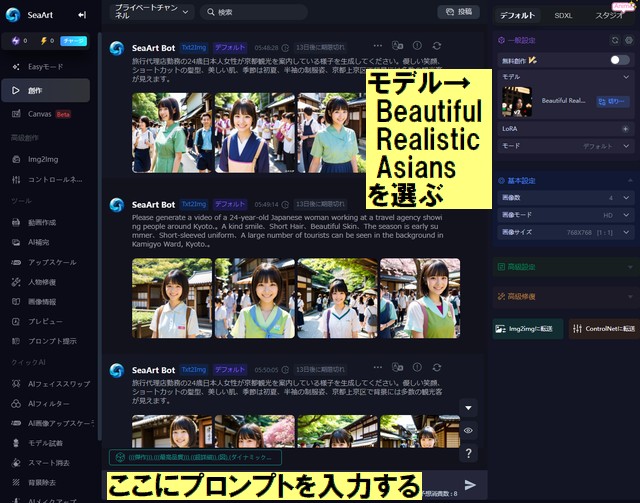Open 動画作成 tool
This screenshot has height=503, width=640.
click(x=45, y=223)
